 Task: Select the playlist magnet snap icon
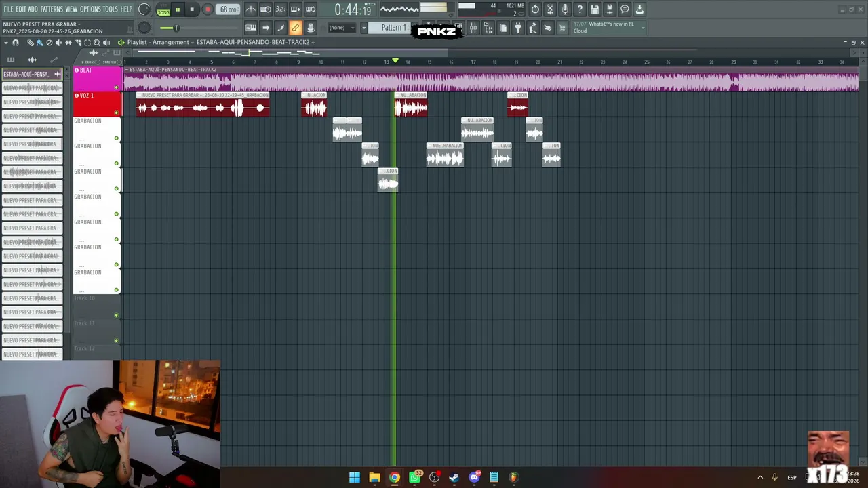coord(15,43)
